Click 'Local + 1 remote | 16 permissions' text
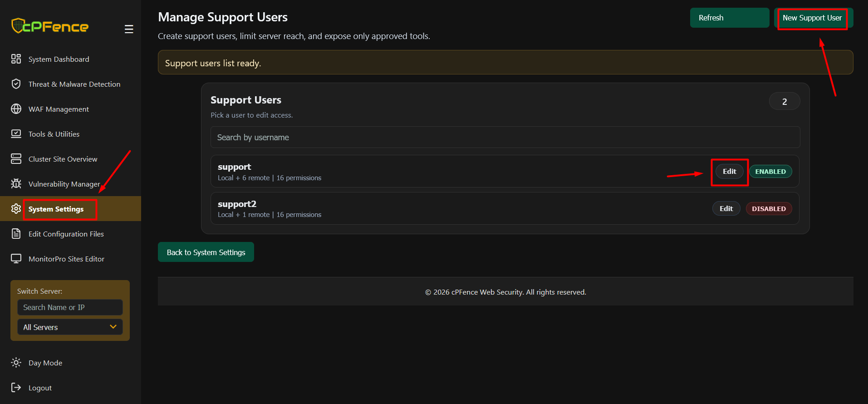 [270, 215]
